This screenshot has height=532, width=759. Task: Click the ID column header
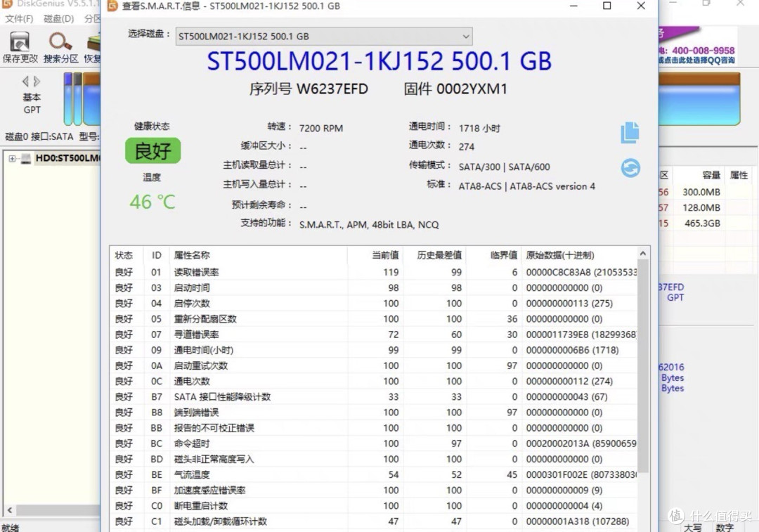click(x=156, y=255)
